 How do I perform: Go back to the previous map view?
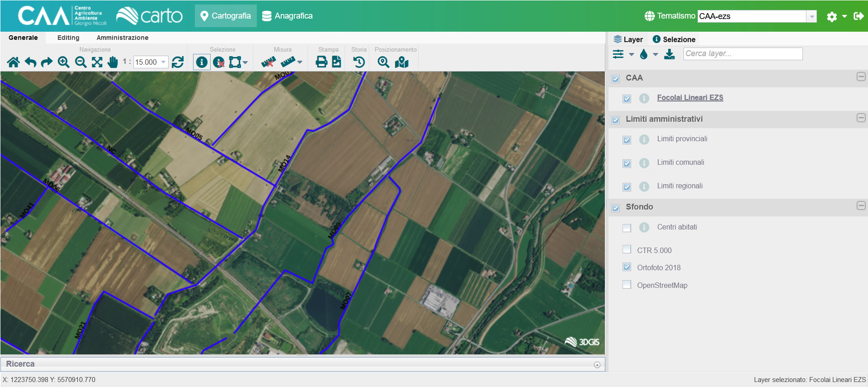pos(30,62)
